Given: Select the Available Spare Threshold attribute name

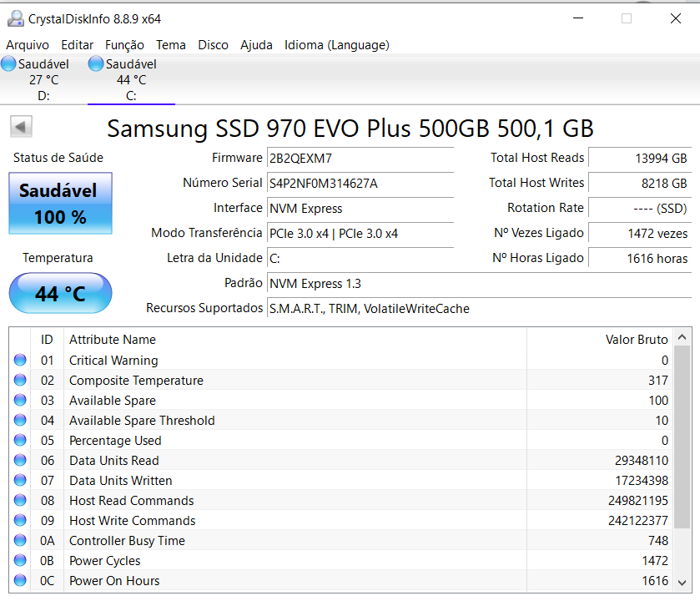Looking at the screenshot, I should [142, 421].
